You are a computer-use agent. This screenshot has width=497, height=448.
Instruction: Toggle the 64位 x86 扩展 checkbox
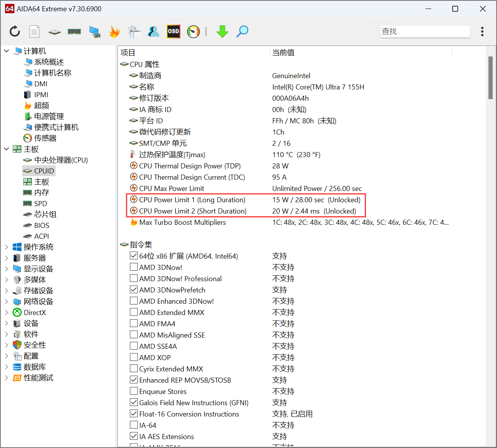coord(134,255)
